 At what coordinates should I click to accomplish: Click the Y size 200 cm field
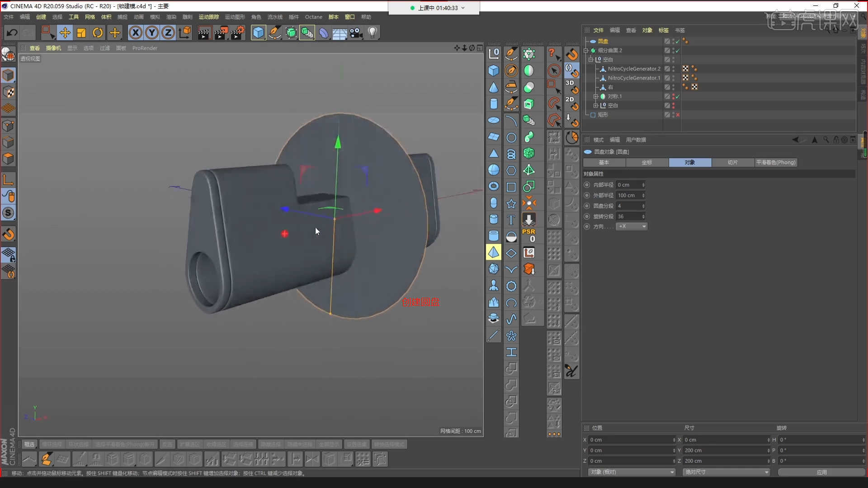tap(726, 450)
